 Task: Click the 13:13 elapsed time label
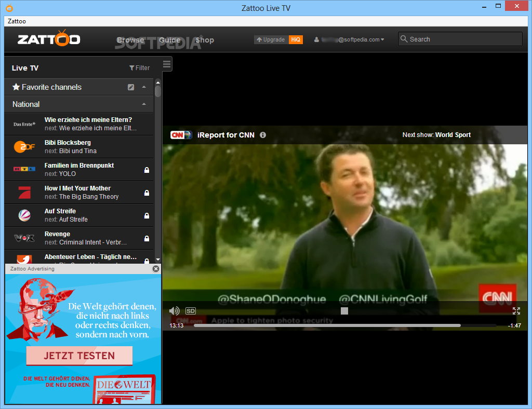pyautogui.click(x=177, y=325)
